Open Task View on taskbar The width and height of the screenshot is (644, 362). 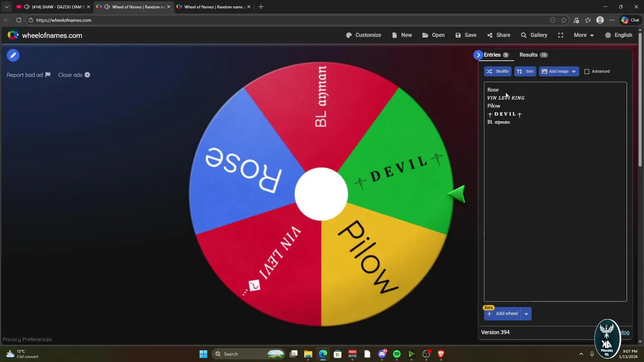[x=294, y=354]
